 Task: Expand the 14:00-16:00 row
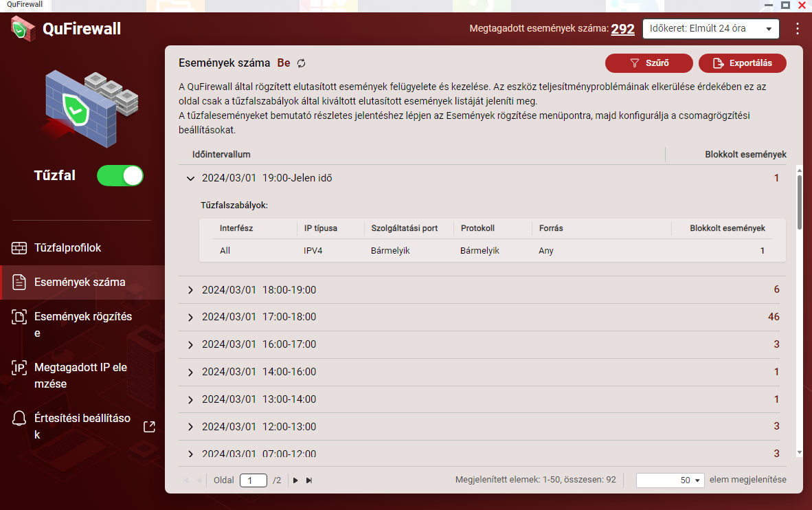(190, 372)
